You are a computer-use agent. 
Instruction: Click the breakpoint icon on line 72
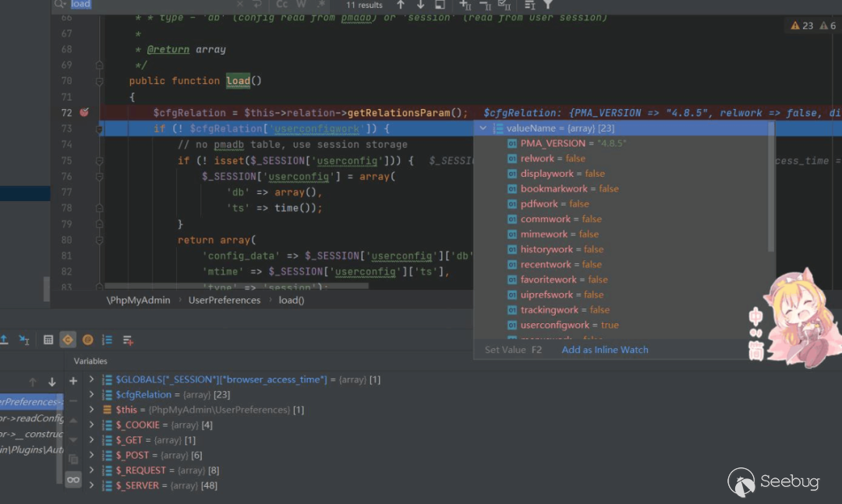(x=84, y=112)
